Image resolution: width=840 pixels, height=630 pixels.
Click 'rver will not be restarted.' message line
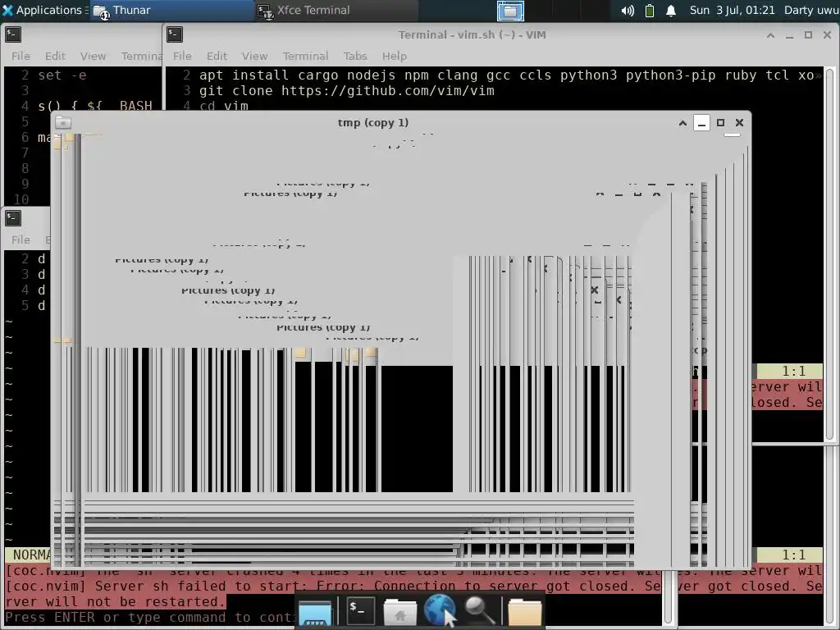[116, 602]
